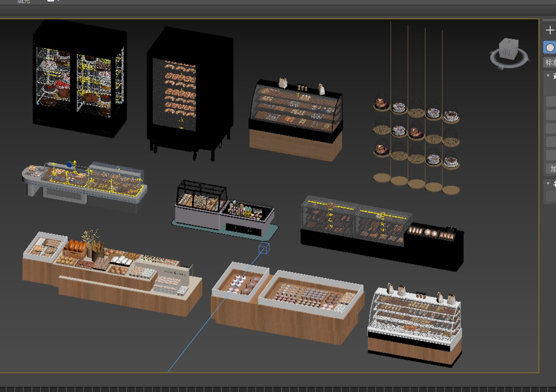Collapse the first rollout under the dropdown
The width and height of the screenshot is (556, 392).
point(548,75)
